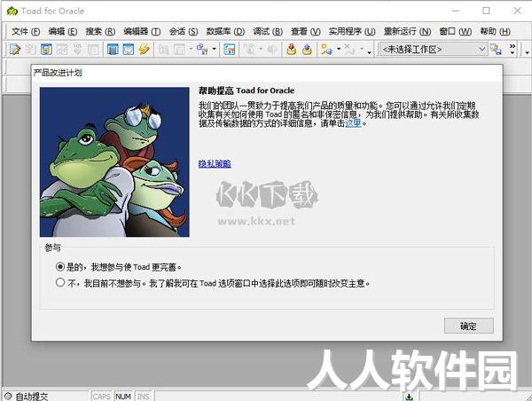Click the Commit icon with red down arrow
This screenshot has width=532, height=401.
pos(291,50)
